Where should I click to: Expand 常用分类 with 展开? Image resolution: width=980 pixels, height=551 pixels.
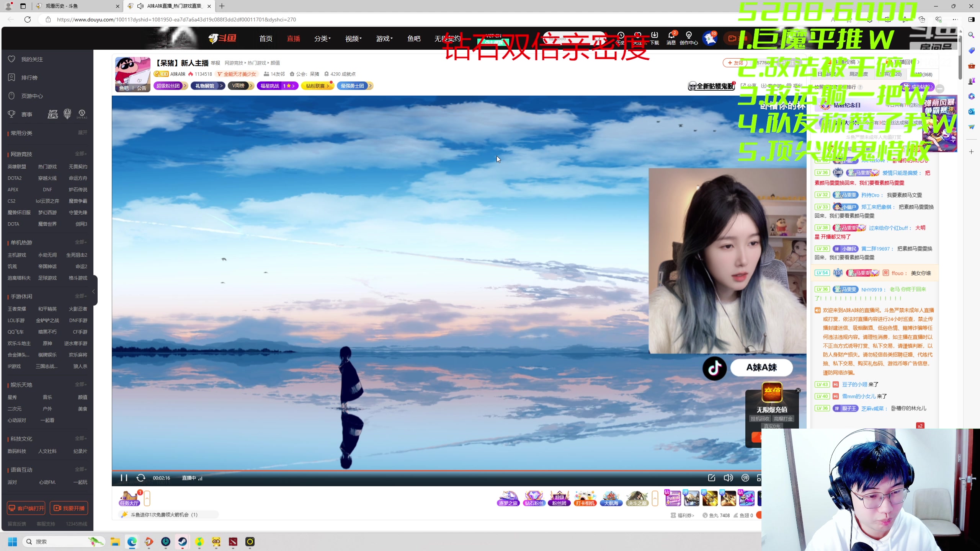(83, 132)
